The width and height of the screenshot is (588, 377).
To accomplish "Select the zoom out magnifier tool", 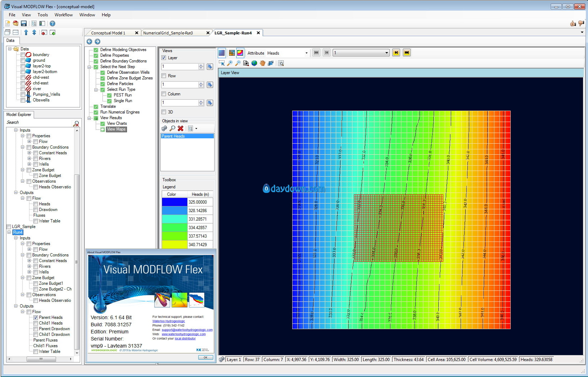I will coord(238,63).
